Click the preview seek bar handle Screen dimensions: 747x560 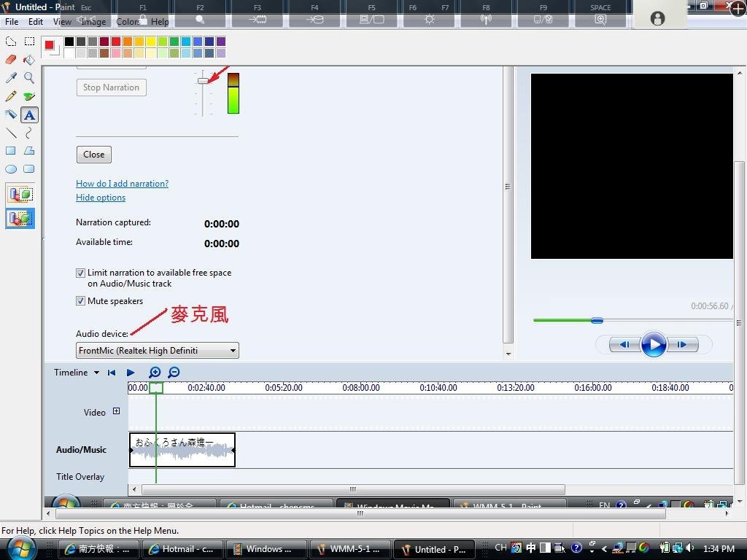pos(597,321)
